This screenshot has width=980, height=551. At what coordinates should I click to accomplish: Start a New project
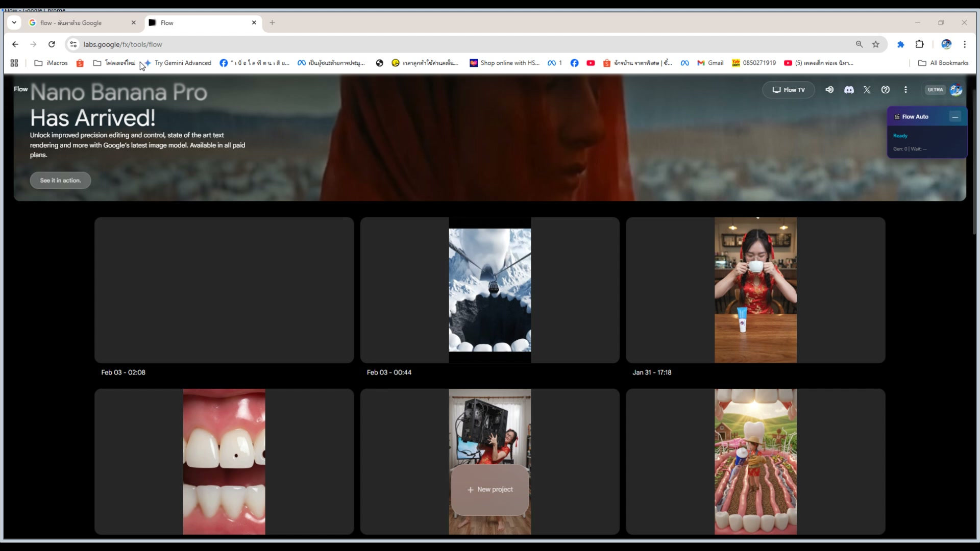pos(489,489)
